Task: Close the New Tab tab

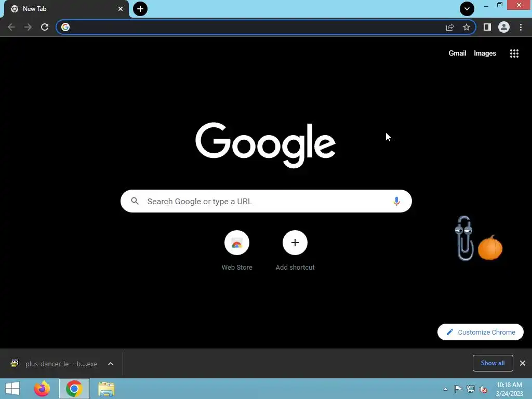Action: point(121,9)
